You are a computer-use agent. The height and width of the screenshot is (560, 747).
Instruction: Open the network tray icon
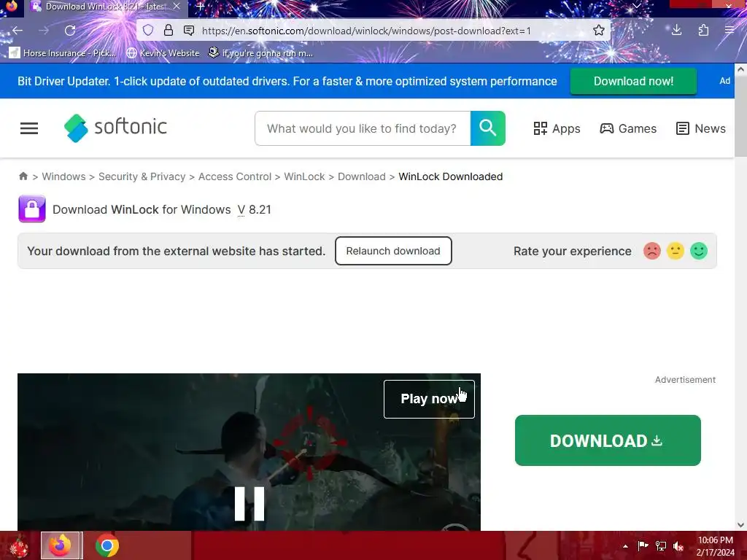[661, 546]
